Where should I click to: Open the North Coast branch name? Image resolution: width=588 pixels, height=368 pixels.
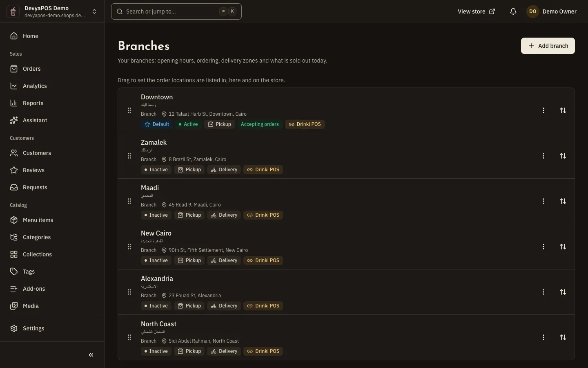(x=158, y=324)
